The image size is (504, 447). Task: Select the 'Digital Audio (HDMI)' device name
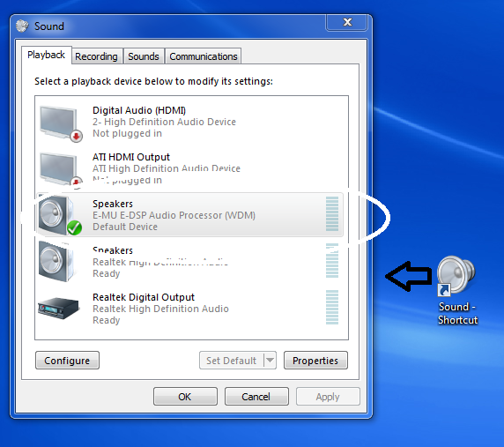139,110
